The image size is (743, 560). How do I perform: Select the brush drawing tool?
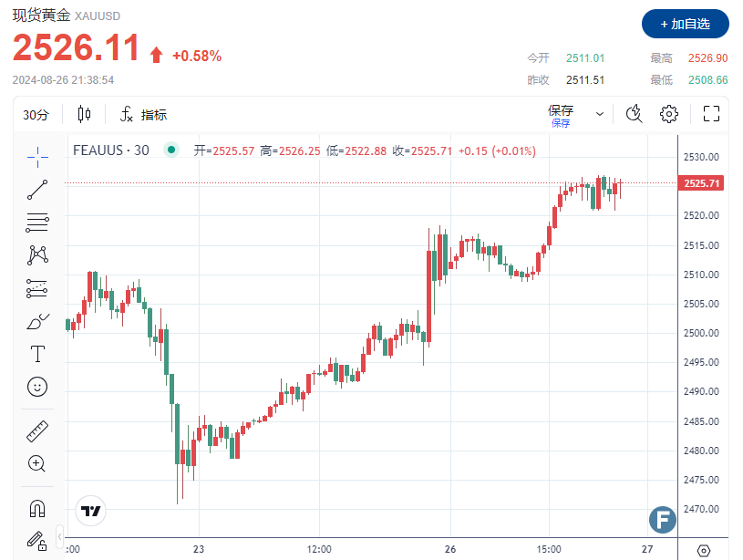click(37, 321)
